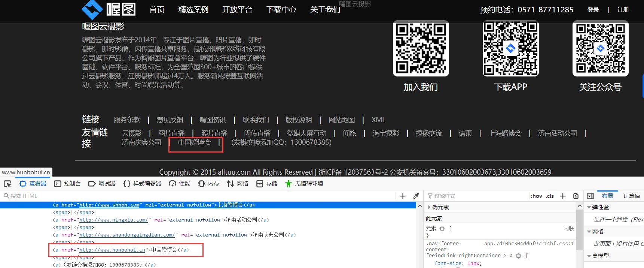Click the styles pane vertical scrollbar
Viewport: 644px width, 268px height.
point(579,229)
